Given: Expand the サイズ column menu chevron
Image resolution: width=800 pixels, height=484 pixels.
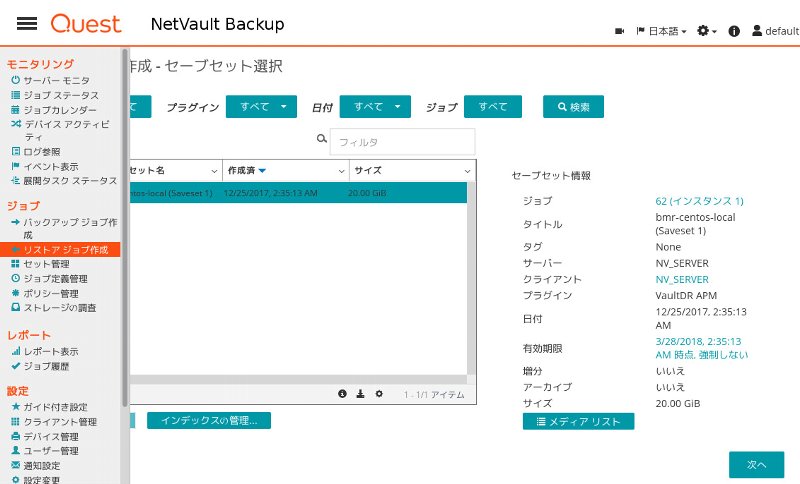Looking at the screenshot, I should 468,171.
